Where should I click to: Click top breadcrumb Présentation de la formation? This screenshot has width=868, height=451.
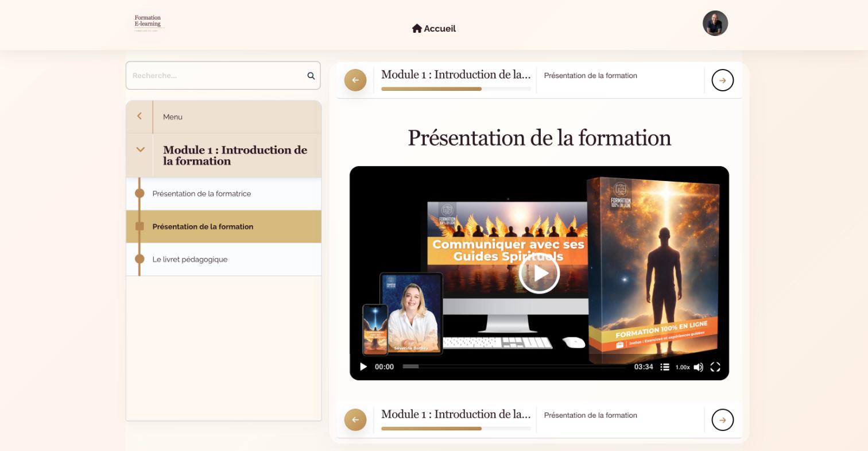click(591, 75)
